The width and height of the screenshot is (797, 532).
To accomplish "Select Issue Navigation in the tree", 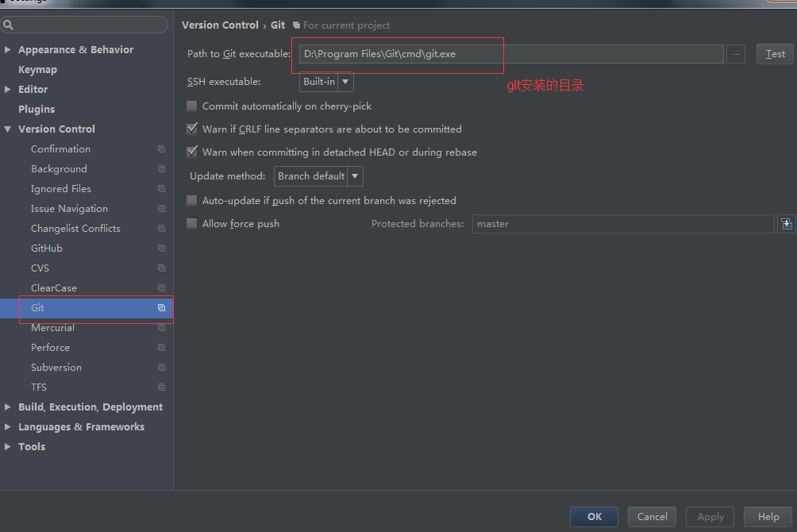I will (x=69, y=209).
